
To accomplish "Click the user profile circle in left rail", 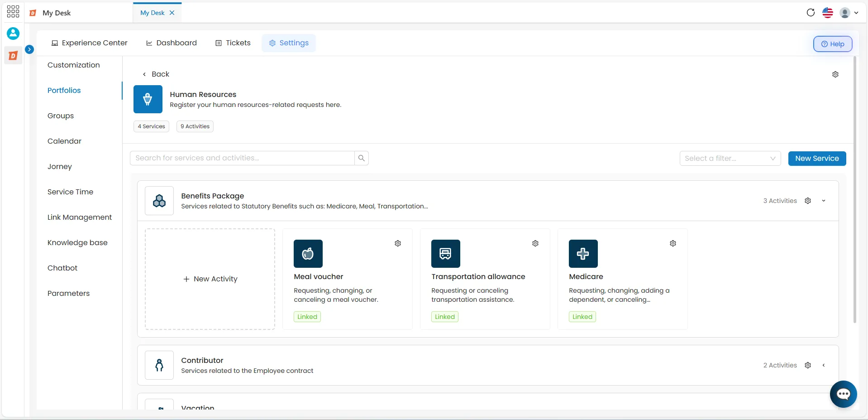I will pyautogui.click(x=13, y=33).
